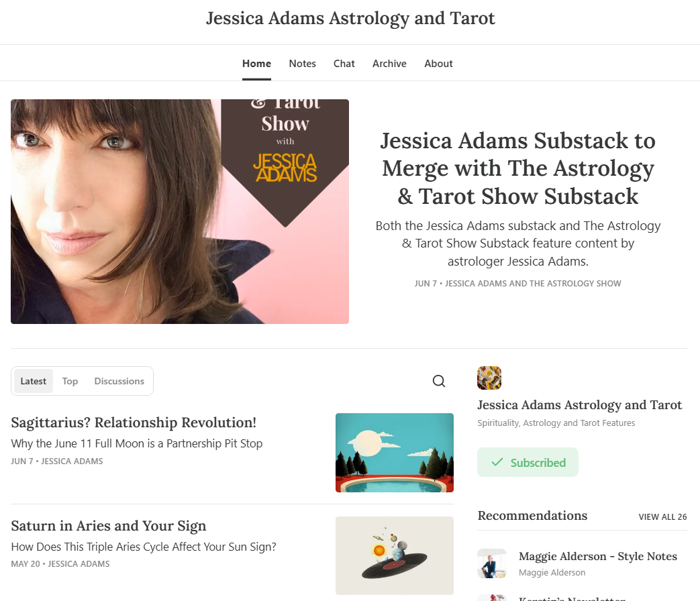Switch to the Latest posts filter
Screen dimensions: 700x601
tap(34, 381)
